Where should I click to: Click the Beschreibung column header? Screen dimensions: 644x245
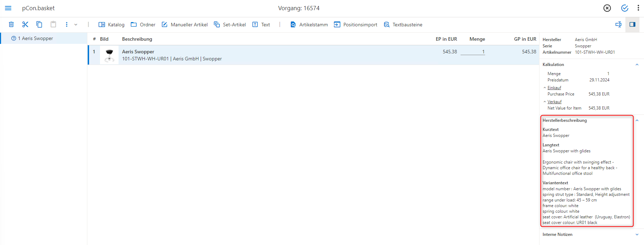(137, 39)
